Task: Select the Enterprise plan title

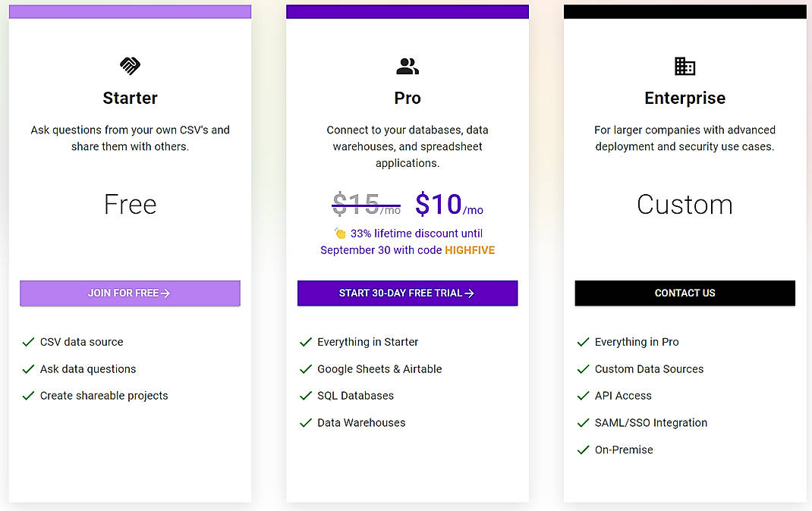Action: point(685,98)
